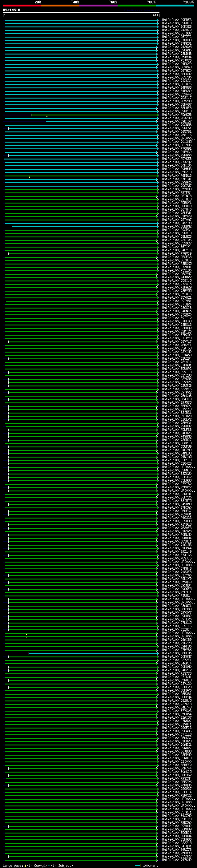Click the UniRef100_Q9SN58 label
Image resolution: width=197 pixels, height=868 pixels.
(x=176, y=125)
